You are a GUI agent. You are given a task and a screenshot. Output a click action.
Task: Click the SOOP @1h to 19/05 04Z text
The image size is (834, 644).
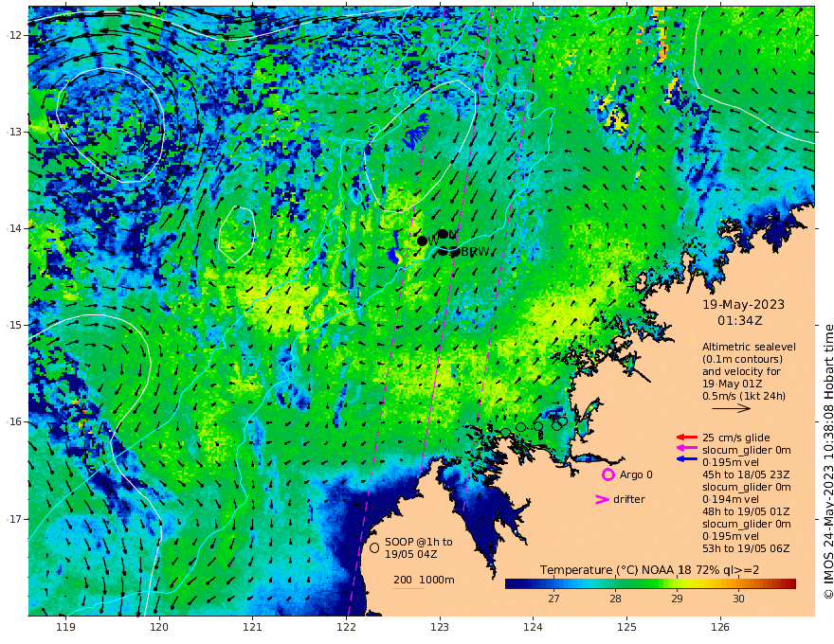coord(419,547)
